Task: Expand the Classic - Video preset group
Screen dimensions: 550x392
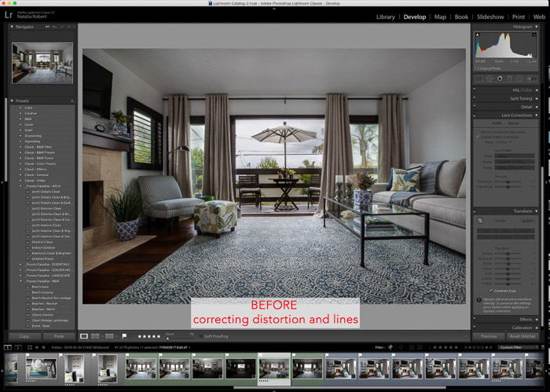Action: click(20, 181)
